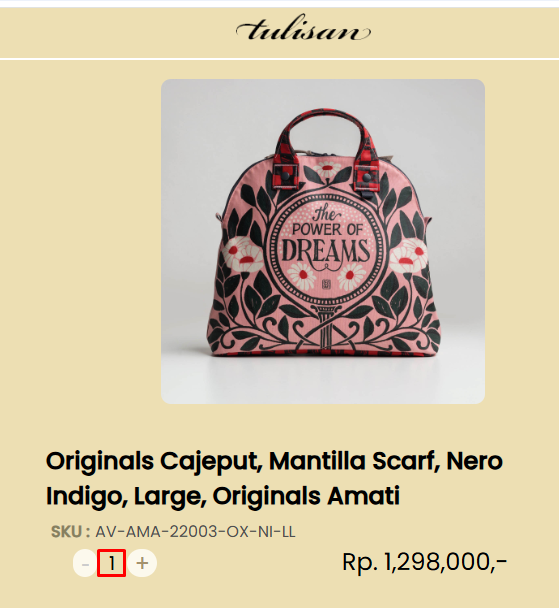Click the word DREAMS on the bag
Image resolution: width=559 pixels, height=608 pixels.
click(326, 251)
